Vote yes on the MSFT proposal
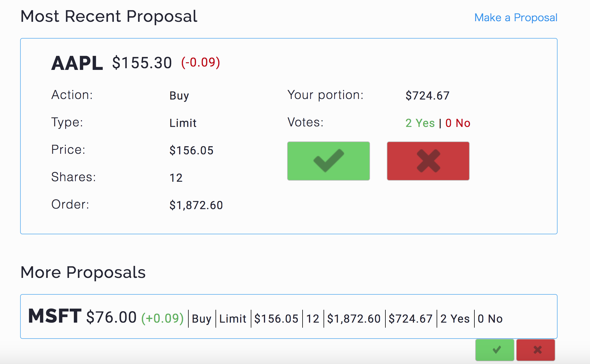Screen dimensions: 590x364 (x=495, y=350)
